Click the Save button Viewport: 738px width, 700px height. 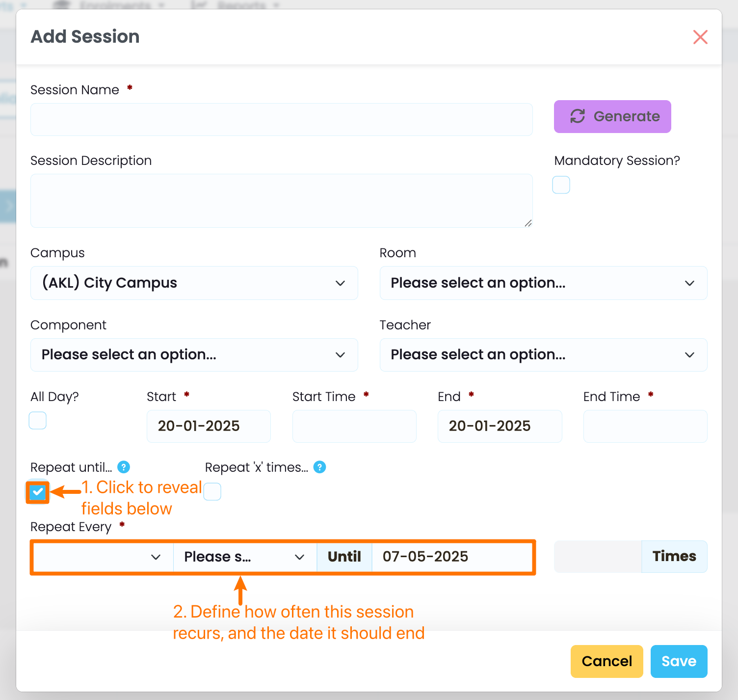point(679,661)
